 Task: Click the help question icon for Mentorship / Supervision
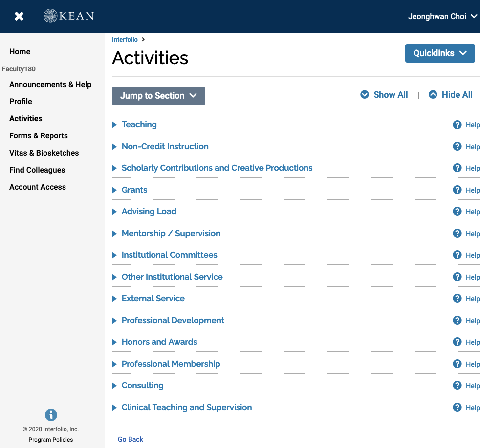[457, 233]
